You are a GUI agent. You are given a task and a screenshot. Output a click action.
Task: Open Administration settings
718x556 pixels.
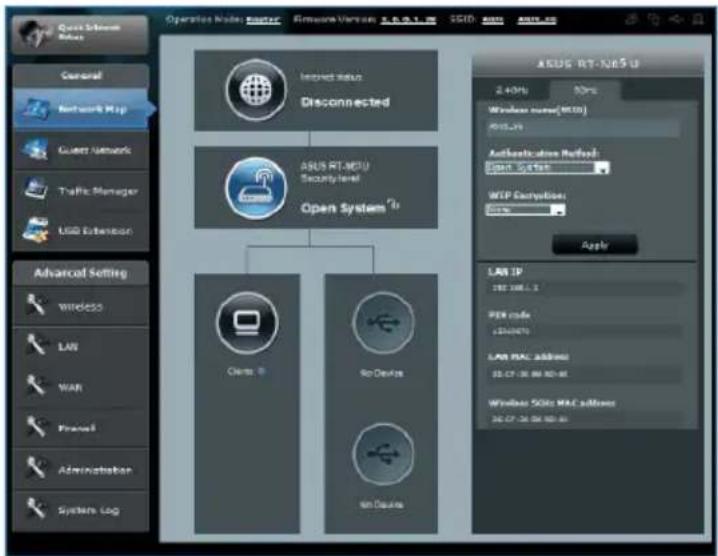tap(82, 469)
